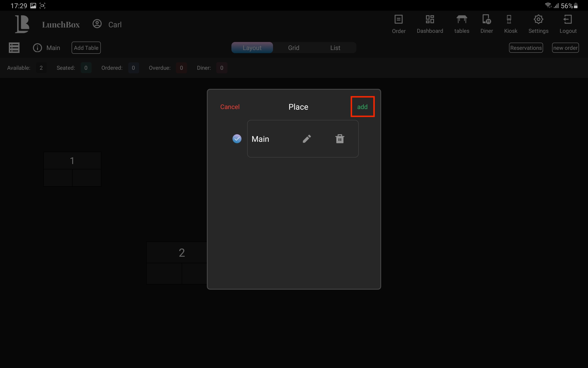Click the info icon next to Main

pos(37,48)
